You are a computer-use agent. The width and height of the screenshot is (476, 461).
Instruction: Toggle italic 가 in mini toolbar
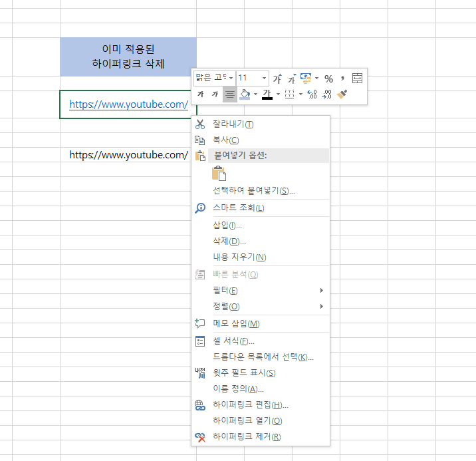[215, 94]
